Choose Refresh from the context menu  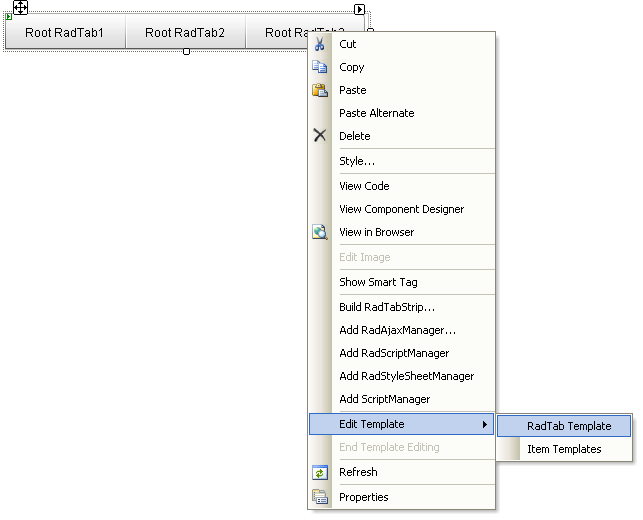[x=401, y=472]
